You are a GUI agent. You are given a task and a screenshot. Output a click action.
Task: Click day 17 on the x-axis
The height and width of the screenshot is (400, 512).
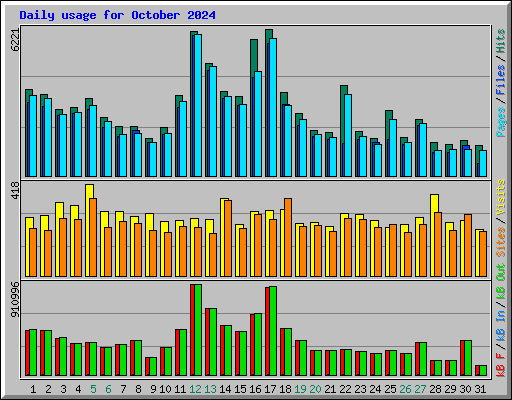pyautogui.click(x=270, y=389)
